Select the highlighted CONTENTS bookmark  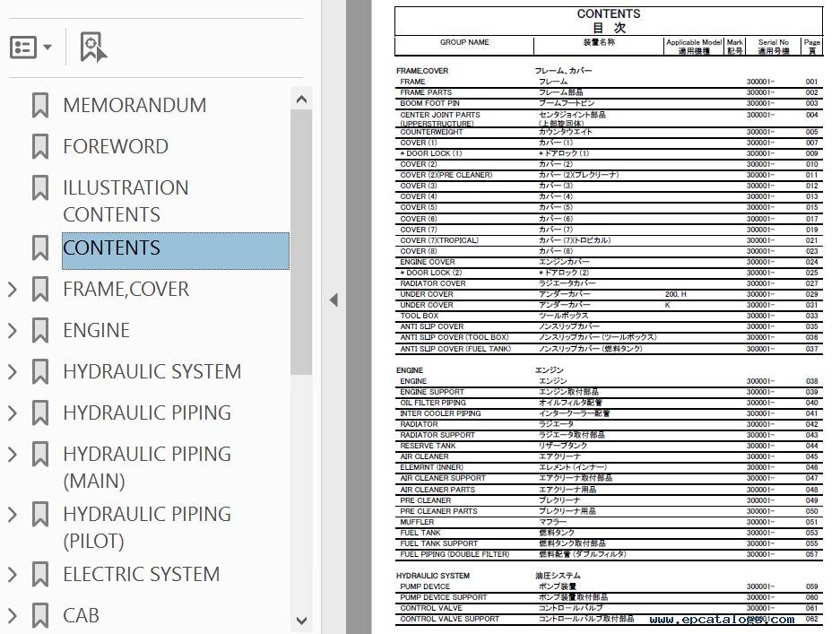coord(176,250)
